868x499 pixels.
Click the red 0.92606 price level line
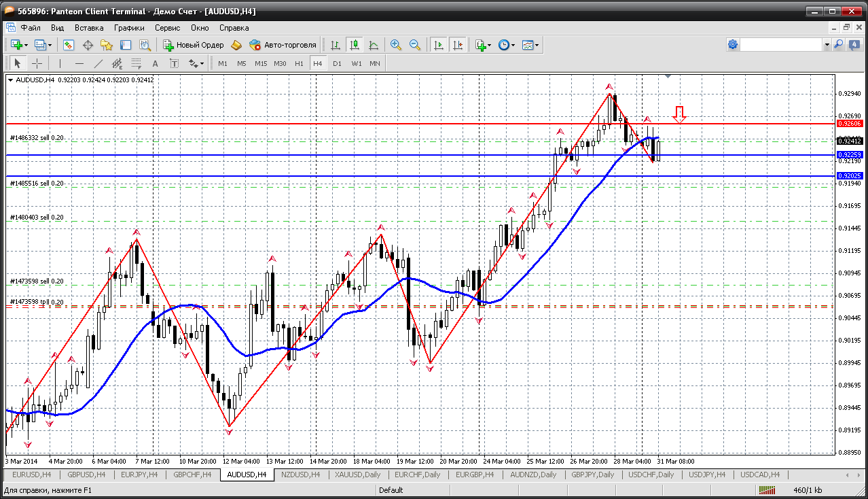click(x=408, y=124)
